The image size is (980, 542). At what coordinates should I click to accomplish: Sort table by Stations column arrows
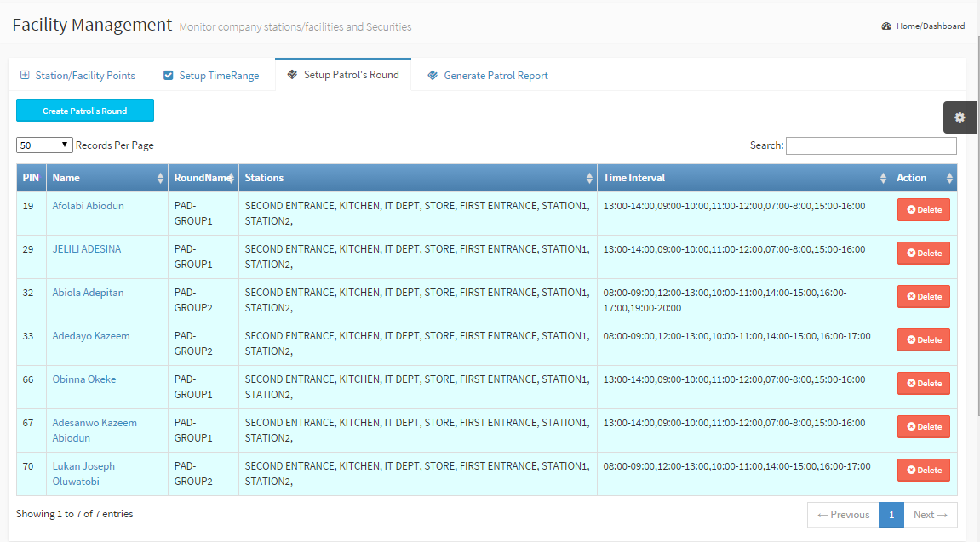pyautogui.click(x=589, y=178)
